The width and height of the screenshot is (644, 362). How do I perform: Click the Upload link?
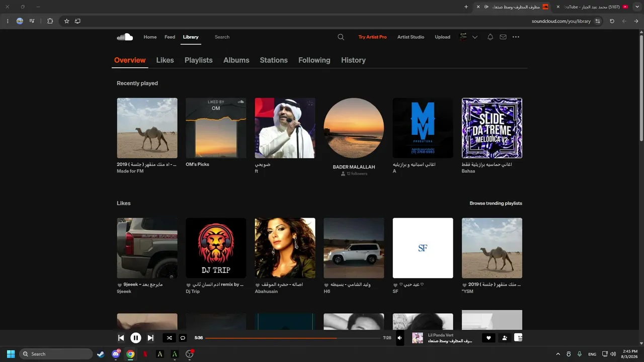(443, 37)
